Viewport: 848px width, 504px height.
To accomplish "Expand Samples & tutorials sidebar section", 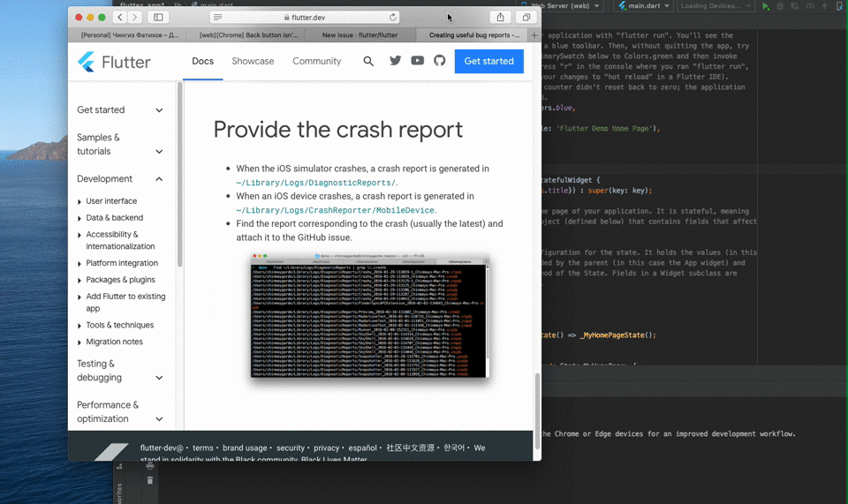I will 120,144.
